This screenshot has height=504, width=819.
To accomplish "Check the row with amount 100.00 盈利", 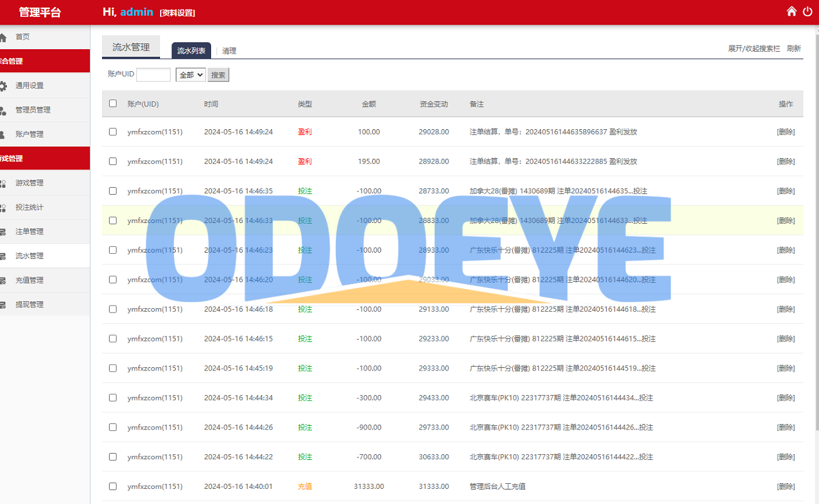I will (x=113, y=132).
